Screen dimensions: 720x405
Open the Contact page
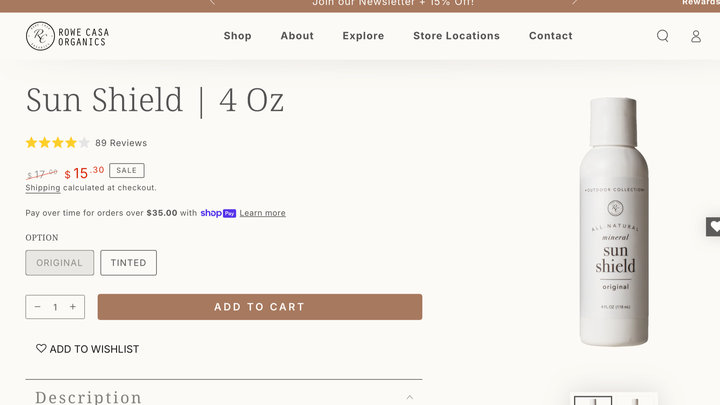pyautogui.click(x=551, y=36)
